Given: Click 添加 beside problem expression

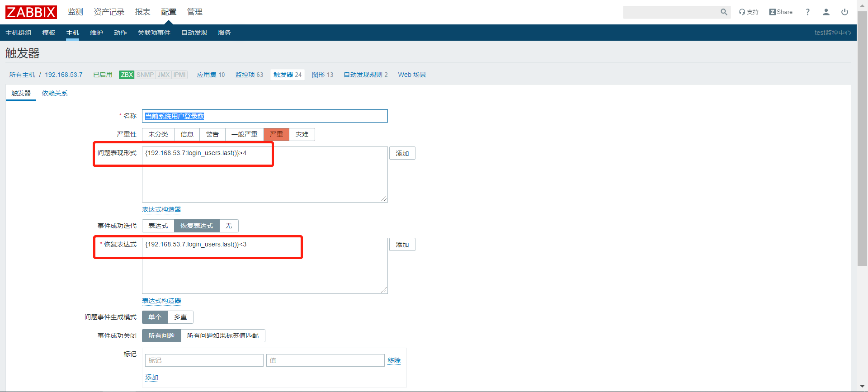Looking at the screenshot, I should click(402, 153).
